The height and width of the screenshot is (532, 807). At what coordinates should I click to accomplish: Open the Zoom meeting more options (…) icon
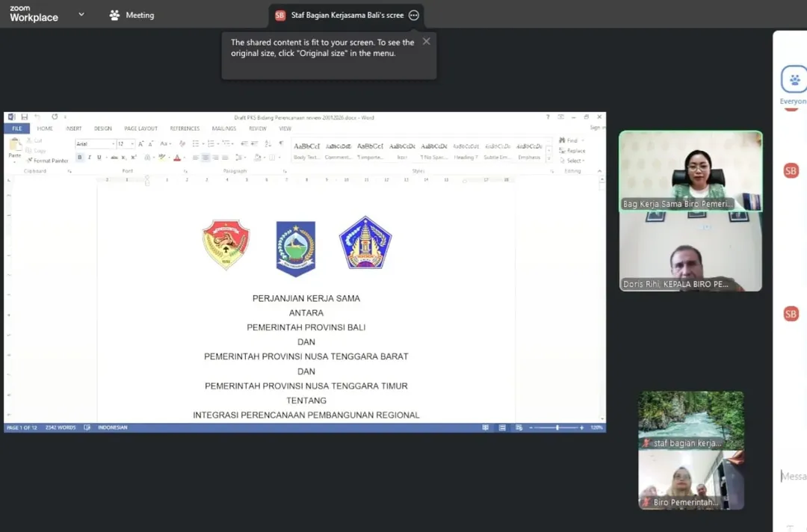[414, 15]
